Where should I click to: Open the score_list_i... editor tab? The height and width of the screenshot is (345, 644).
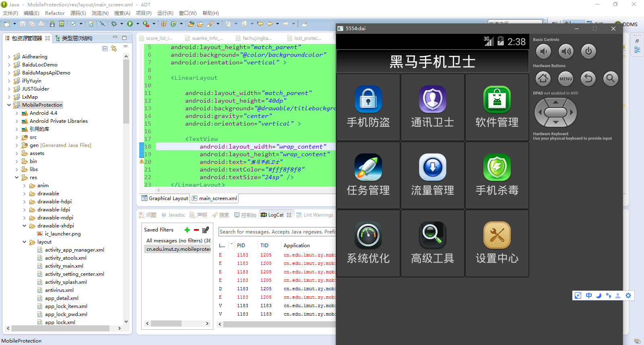click(156, 38)
